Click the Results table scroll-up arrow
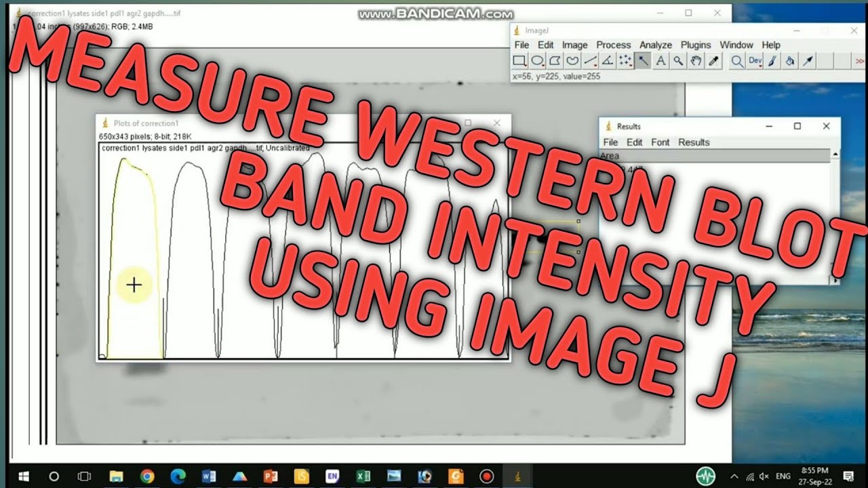The height and width of the screenshot is (488, 868). click(x=835, y=155)
